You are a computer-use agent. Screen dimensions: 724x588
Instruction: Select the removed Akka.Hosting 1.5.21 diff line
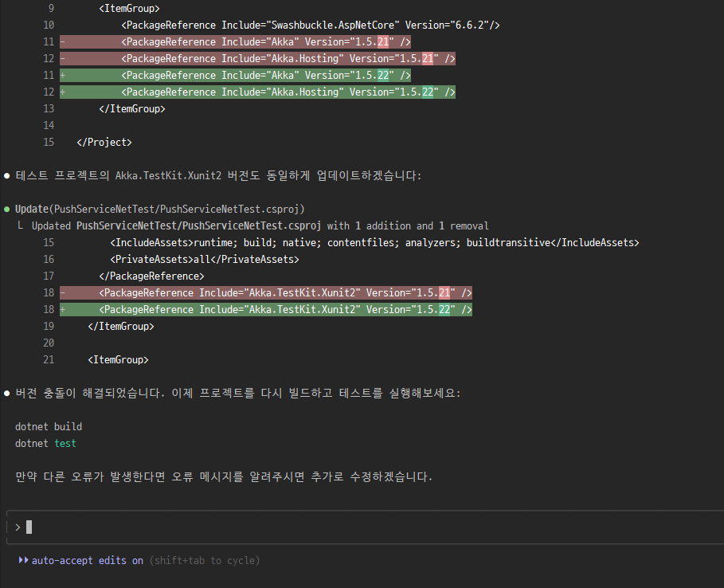point(288,58)
